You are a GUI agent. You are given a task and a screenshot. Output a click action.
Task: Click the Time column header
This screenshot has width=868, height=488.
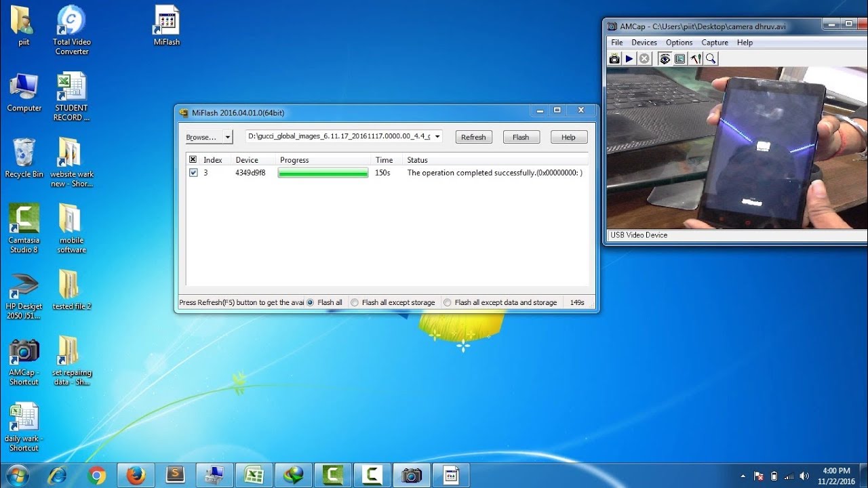pos(384,160)
